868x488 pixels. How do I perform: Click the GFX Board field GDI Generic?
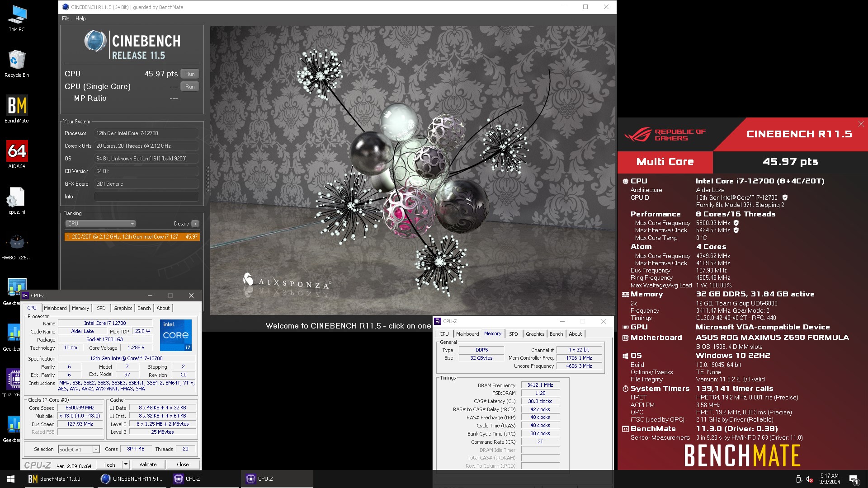click(x=146, y=184)
